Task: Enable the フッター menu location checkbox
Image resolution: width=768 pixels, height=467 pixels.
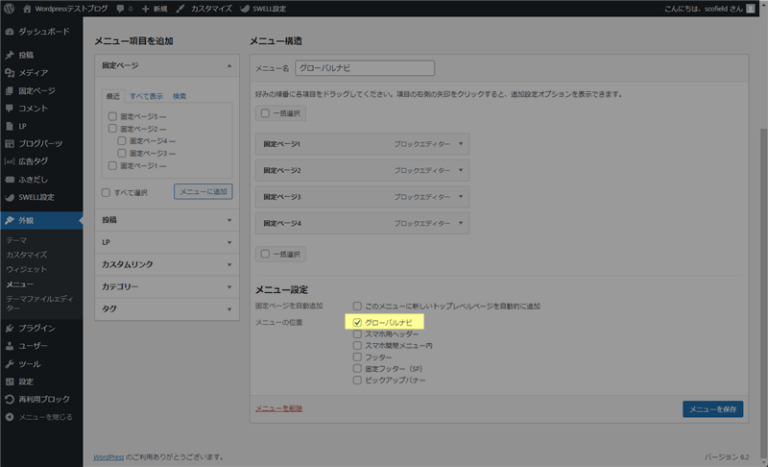Action: [x=357, y=357]
